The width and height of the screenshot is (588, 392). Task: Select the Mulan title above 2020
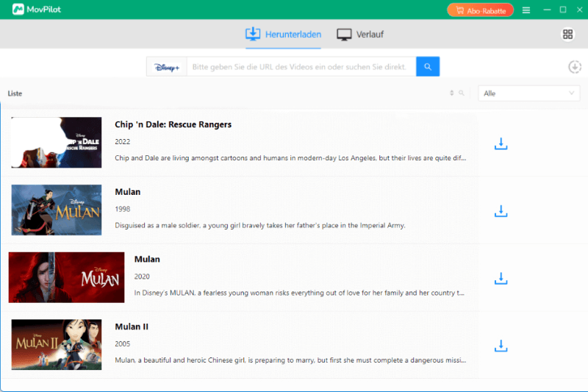pyautogui.click(x=147, y=259)
